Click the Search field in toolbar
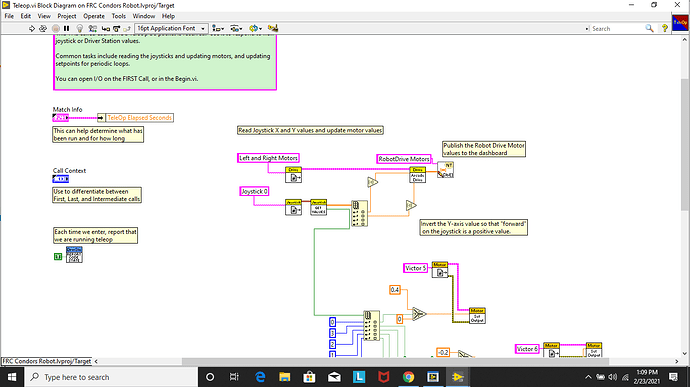This screenshot has width=690, height=387. [616, 28]
